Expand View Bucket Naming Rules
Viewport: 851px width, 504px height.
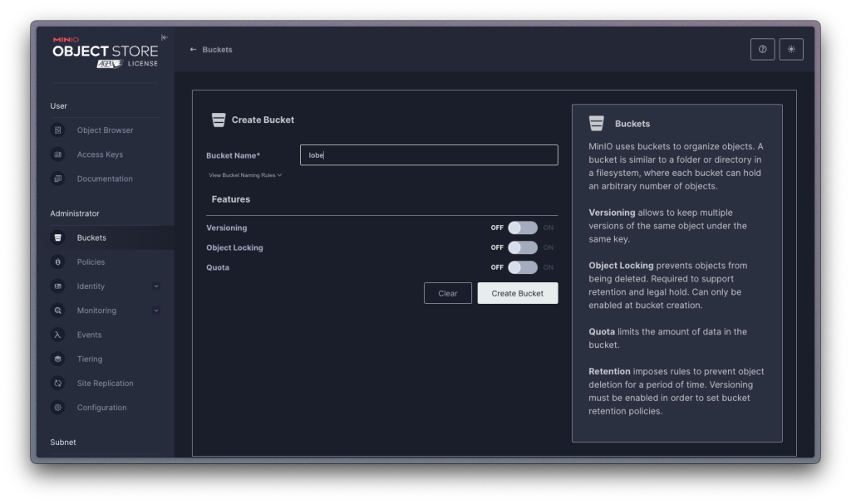[245, 175]
